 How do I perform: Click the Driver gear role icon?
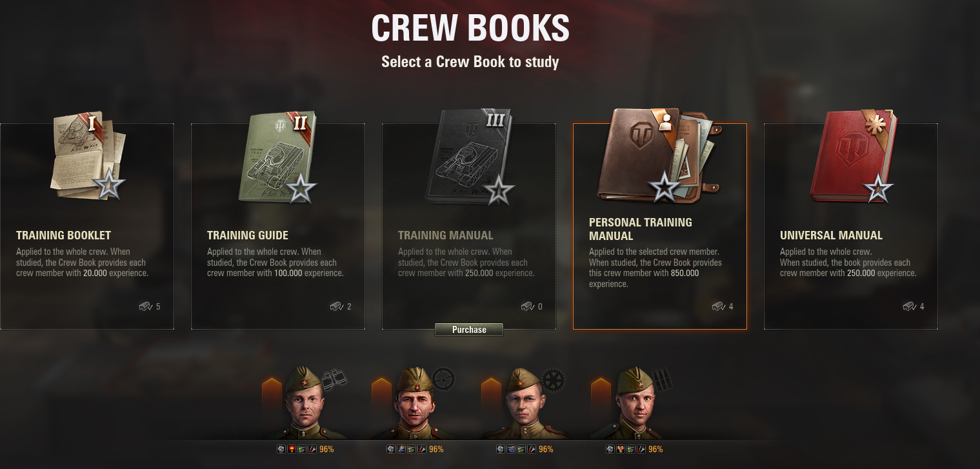(553, 380)
